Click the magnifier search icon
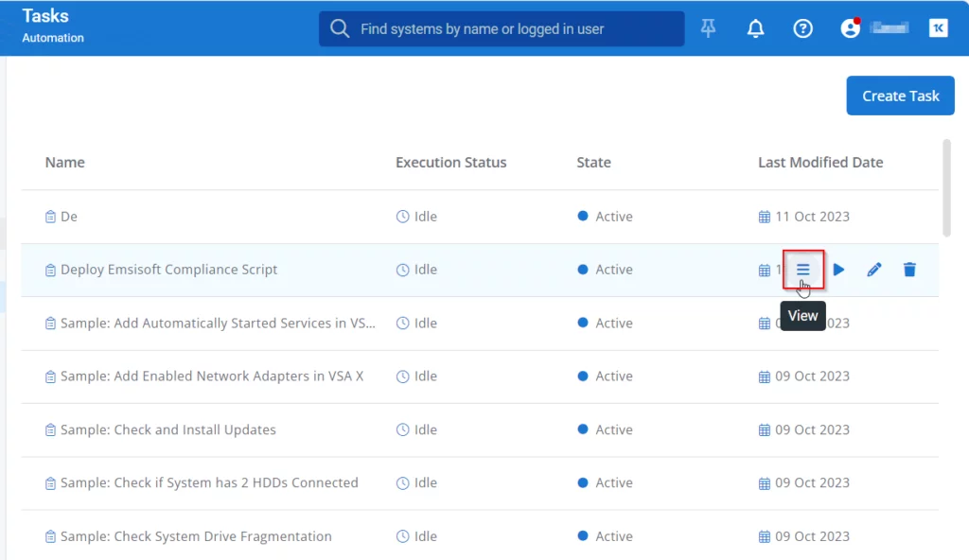Screen dimensions: 969x560 click(x=340, y=29)
